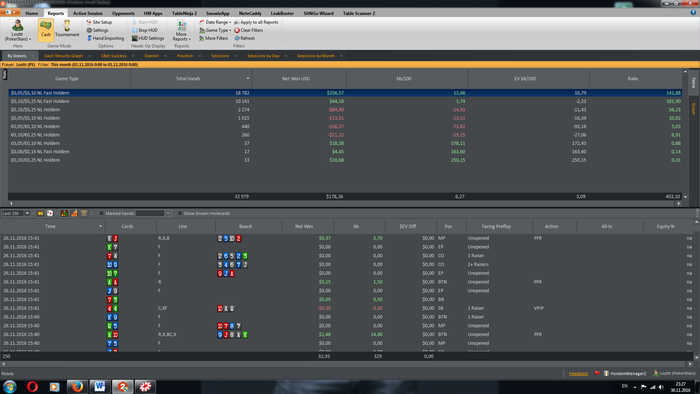700x394 pixels.
Task: Switch to Sessions by Day tab
Action: [x=263, y=56]
